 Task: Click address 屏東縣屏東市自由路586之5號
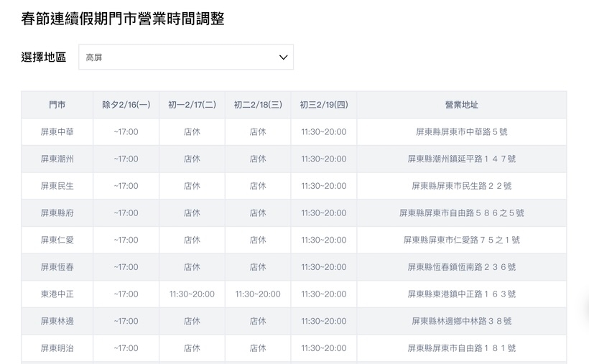tap(462, 213)
